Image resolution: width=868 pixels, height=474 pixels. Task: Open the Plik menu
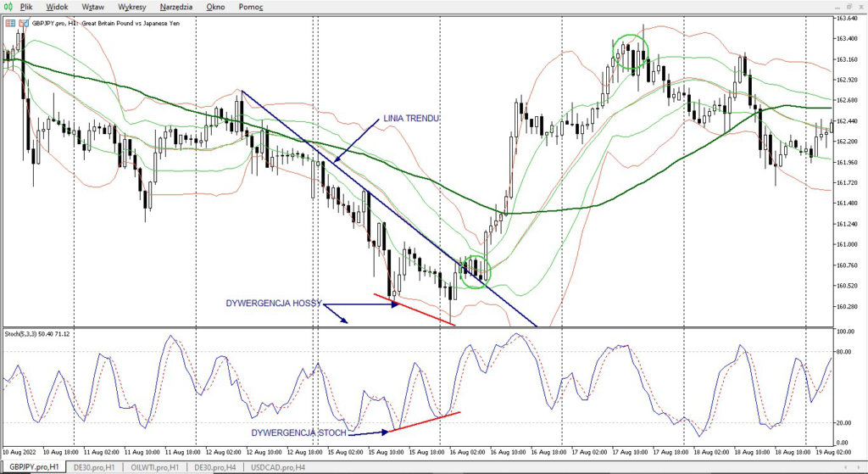pos(27,7)
